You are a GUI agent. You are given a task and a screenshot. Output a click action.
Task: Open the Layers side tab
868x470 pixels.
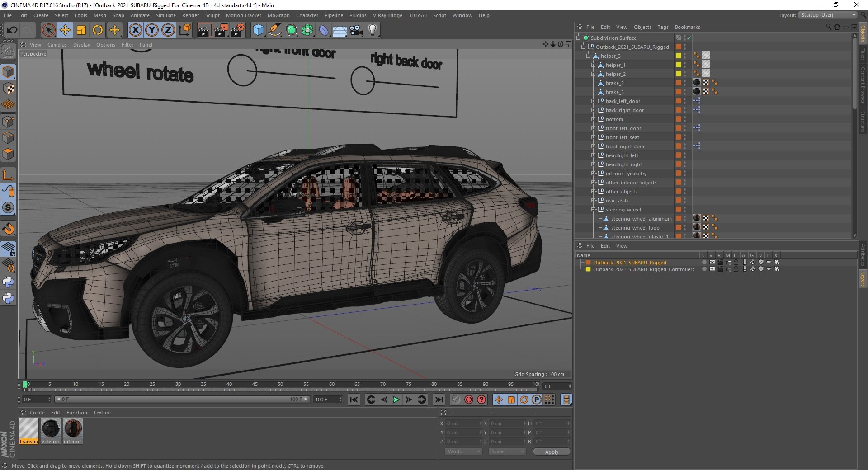click(863, 279)
